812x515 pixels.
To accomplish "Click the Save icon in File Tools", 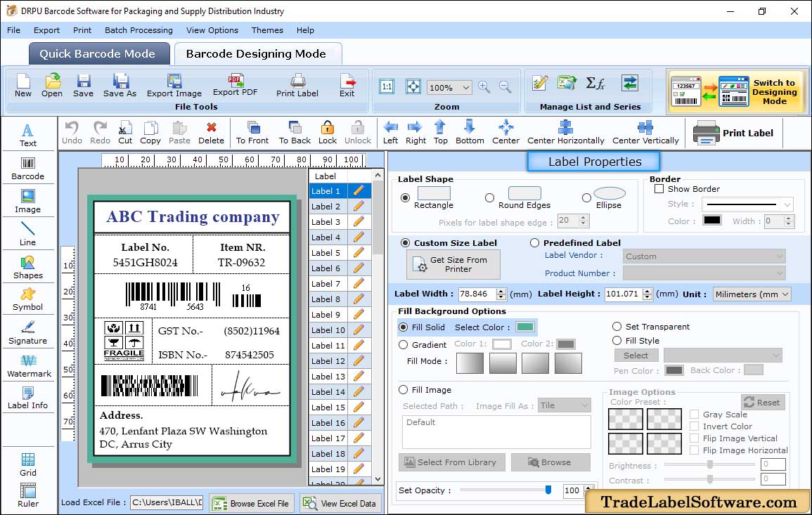I will [83, 86].
